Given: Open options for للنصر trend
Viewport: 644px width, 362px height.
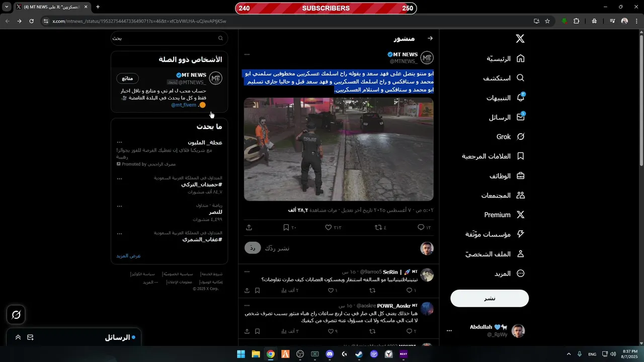Looking at the screenshot, I should point(119,206).
